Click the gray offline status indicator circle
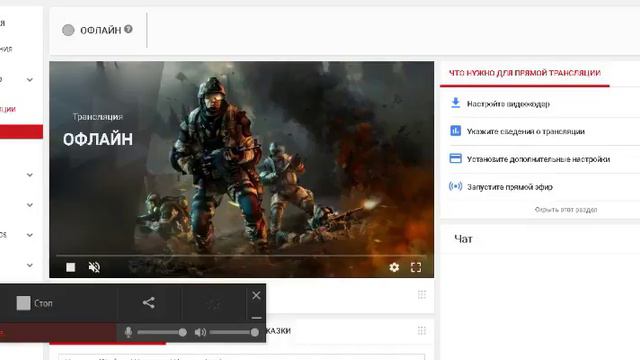 pos(68,30)
